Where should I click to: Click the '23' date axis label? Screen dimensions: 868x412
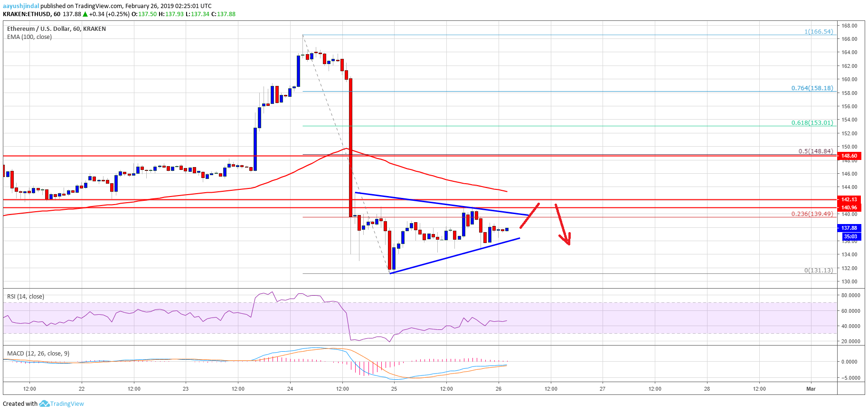186,389
